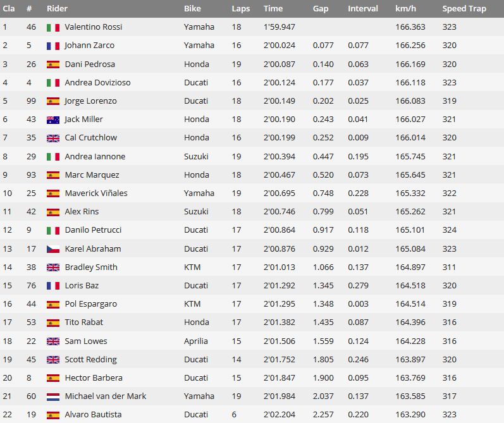Click Sam Lowes' Aprilia bike entry

pyautogui.click(x=196, y=341)
